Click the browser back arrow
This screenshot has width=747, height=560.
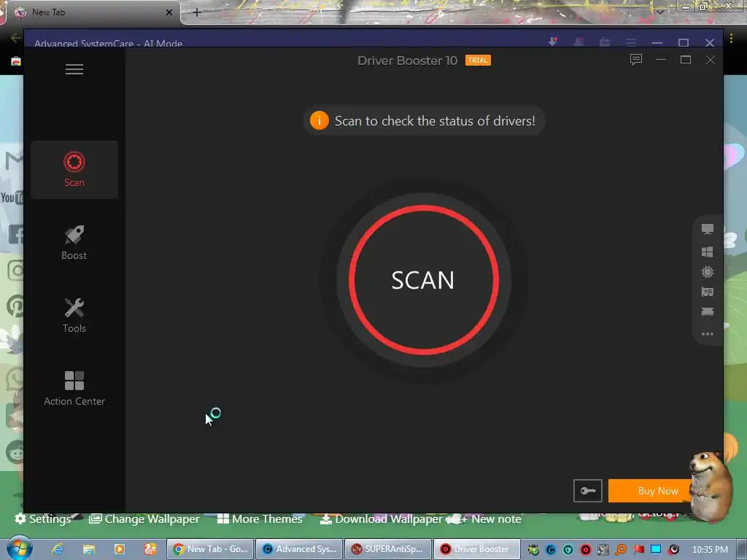[15, 38]
